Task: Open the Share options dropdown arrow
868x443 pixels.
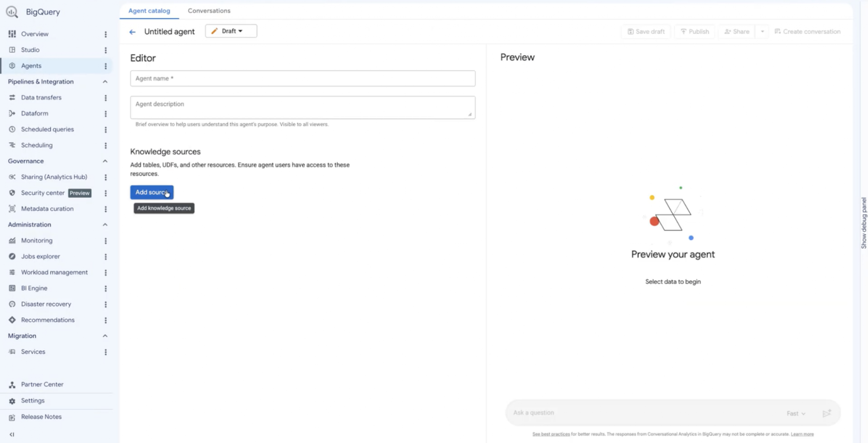Action: [x=762, y=32]
